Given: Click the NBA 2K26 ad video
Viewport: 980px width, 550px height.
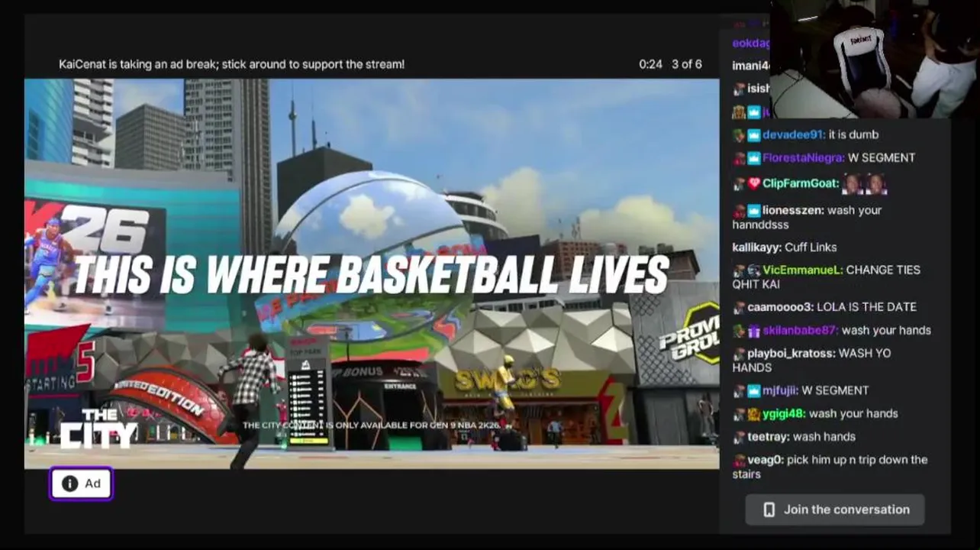Looking at the screenshot, I should (372, 273).
